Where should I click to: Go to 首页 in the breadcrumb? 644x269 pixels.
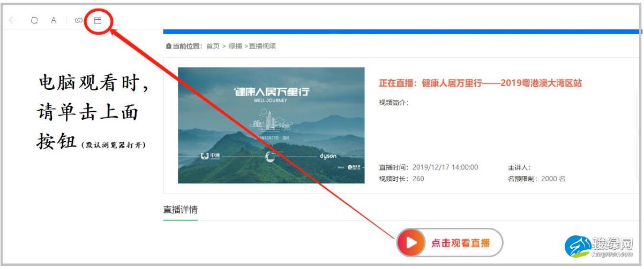point(213,47)
